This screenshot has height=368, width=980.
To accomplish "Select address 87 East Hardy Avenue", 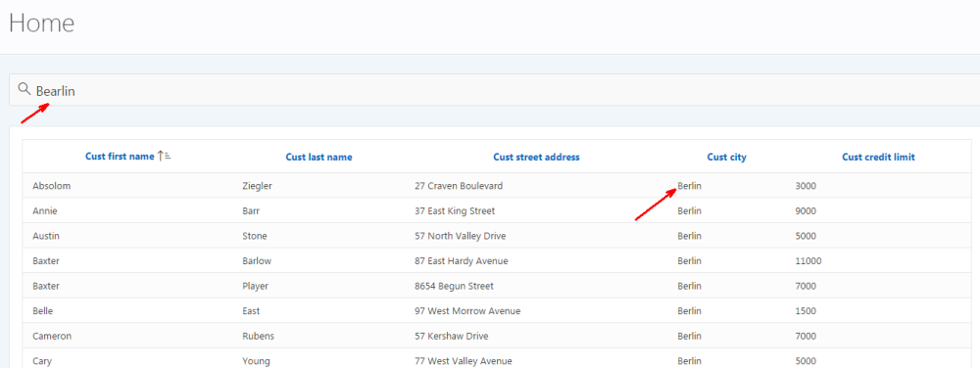I will point(462,260).
